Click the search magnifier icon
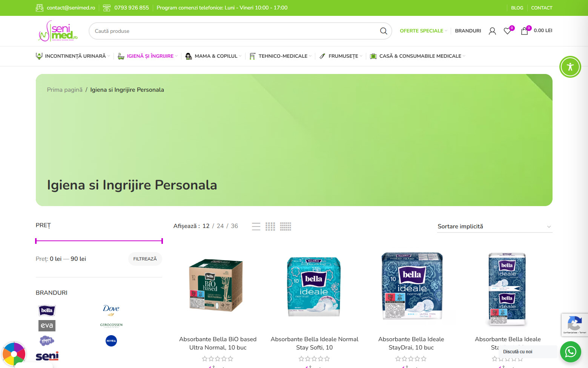This screenshot has height=368, width=588. coord(384,31)
